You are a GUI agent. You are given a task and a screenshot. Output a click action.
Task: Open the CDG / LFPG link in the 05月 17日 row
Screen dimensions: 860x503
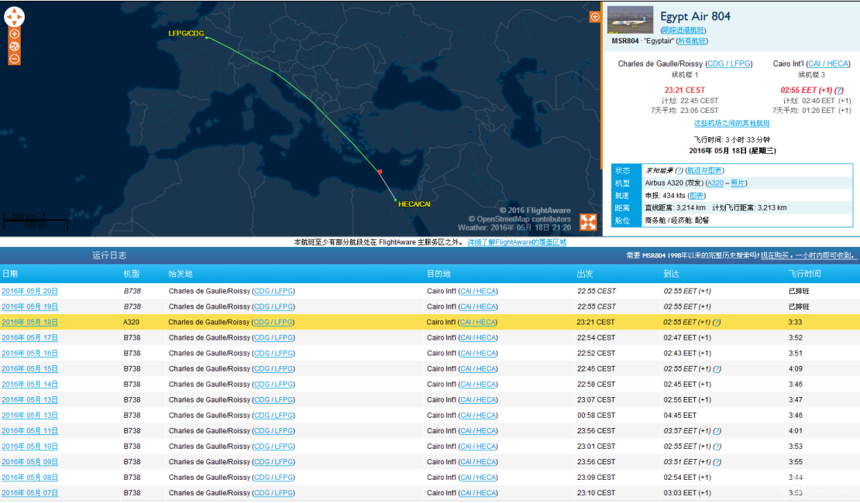coord(273,338)
